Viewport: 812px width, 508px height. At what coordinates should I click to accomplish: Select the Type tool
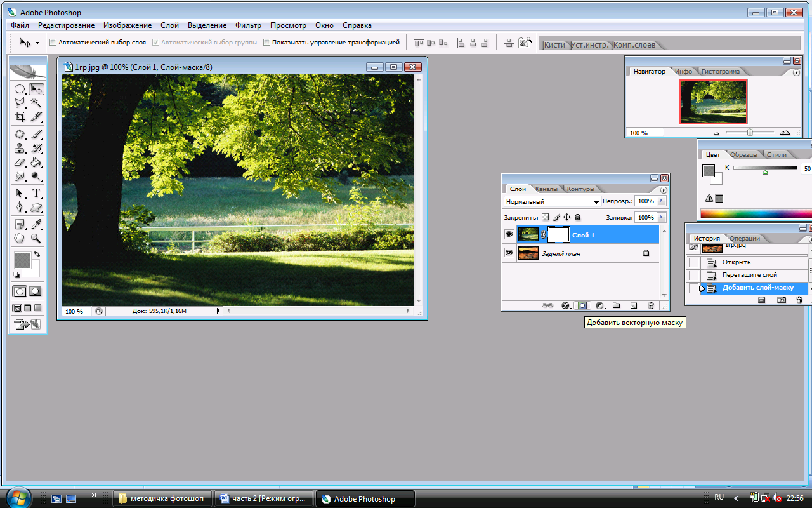pyautogui.click(x=36, y=193)
